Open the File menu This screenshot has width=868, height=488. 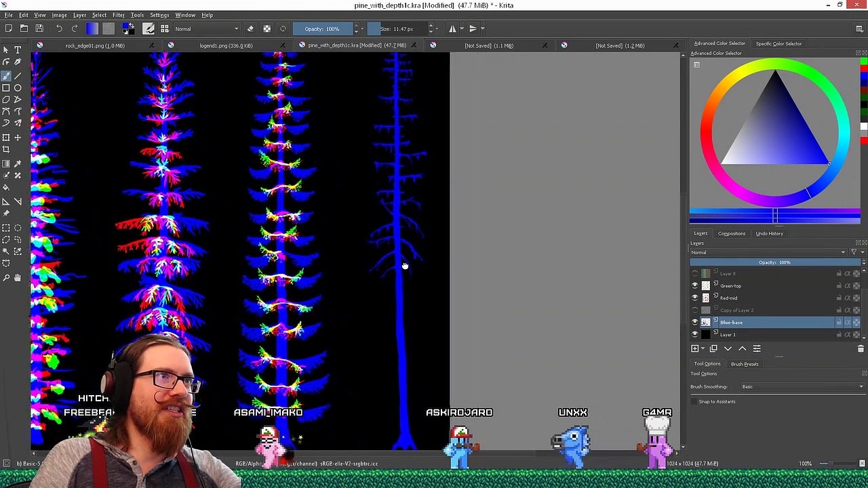coord(8,15)
